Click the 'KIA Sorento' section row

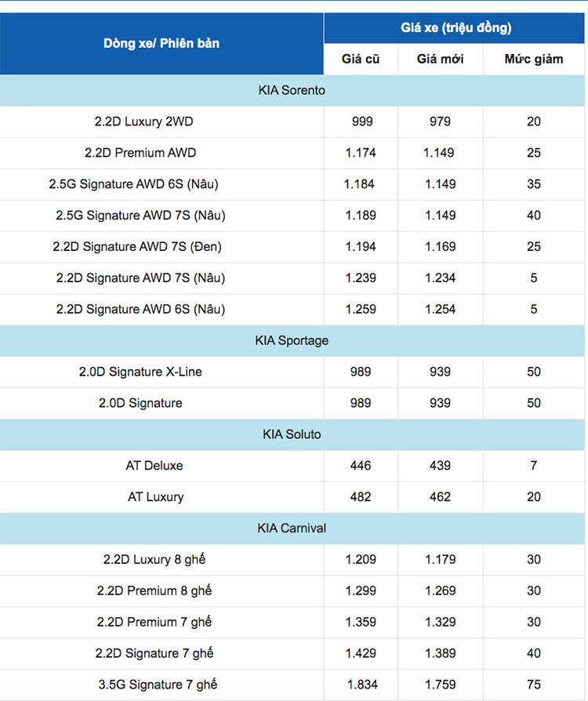(292, 90)
